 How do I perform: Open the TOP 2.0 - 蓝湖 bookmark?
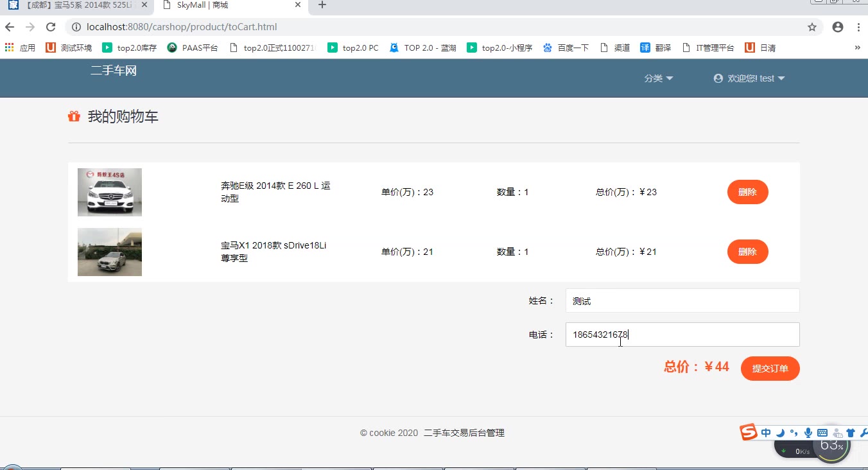[x=422, y=48]
